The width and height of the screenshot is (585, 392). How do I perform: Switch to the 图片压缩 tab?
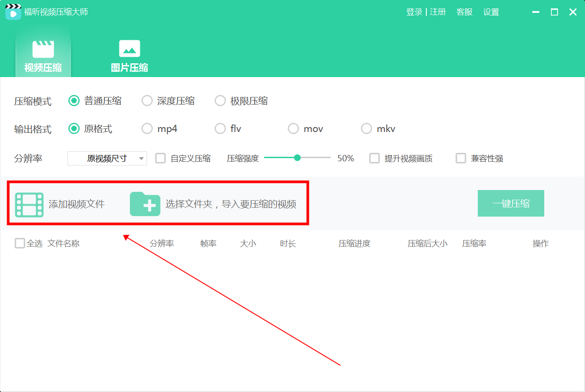point(129,56)
